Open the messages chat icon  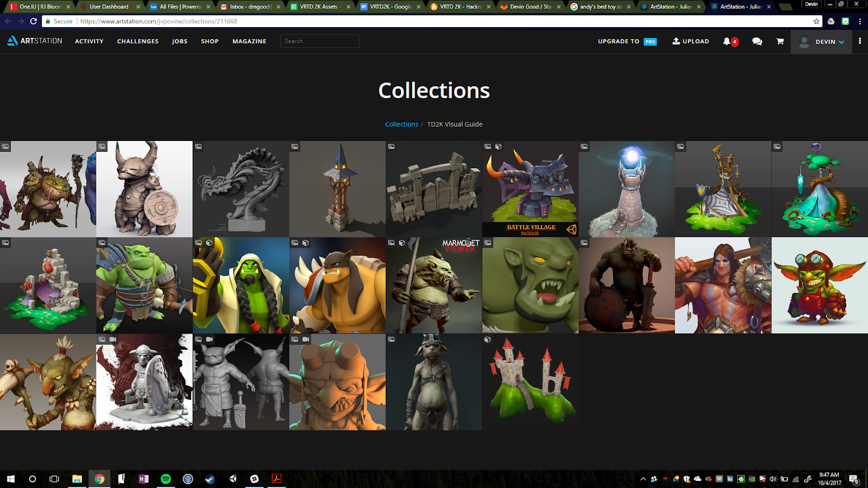[x=757, y=41]
